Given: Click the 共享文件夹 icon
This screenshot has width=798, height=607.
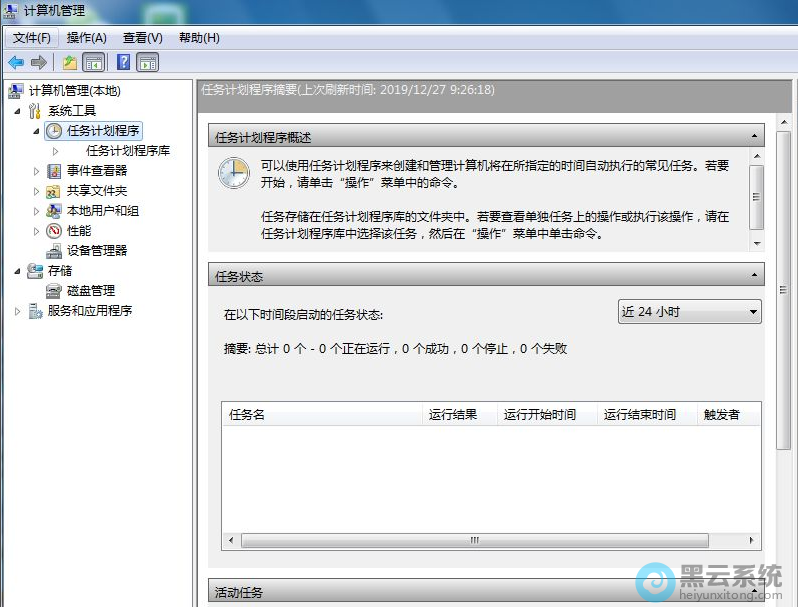Looking at the screenshot, I should pyautogui.click(x=53, y=191).
